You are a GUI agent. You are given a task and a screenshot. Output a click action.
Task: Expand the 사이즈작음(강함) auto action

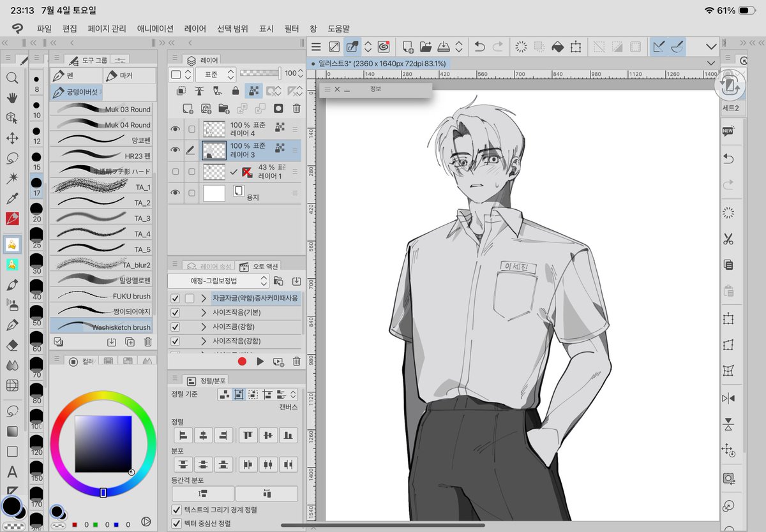204,341
